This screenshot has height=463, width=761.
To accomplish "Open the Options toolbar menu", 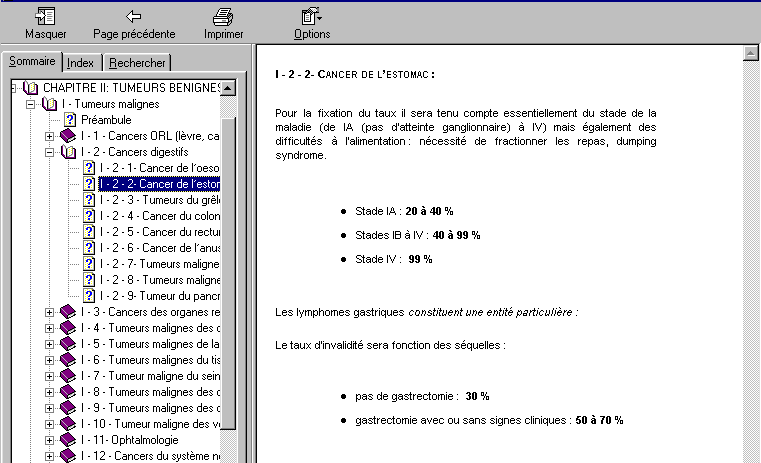I will coord(312,16).
